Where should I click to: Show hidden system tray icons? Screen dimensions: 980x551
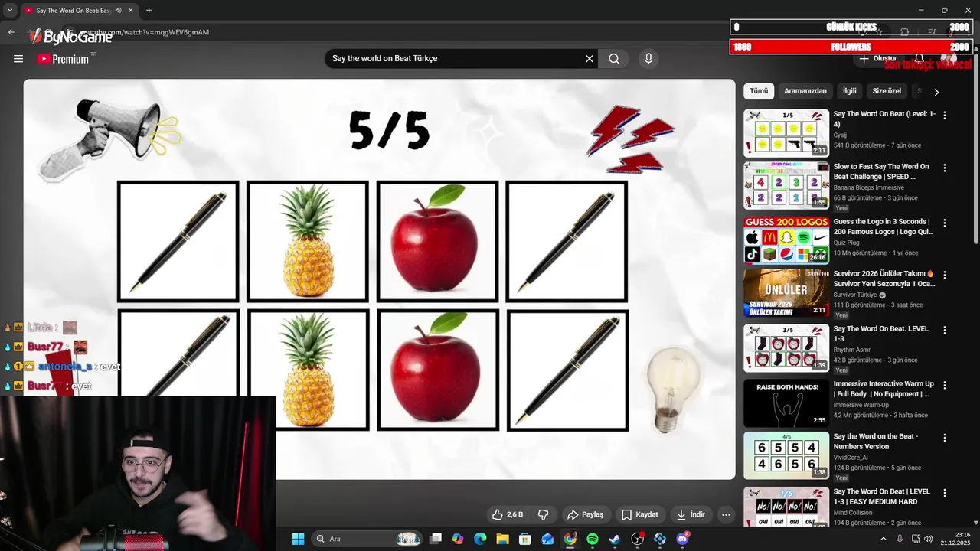pos(884,539)
